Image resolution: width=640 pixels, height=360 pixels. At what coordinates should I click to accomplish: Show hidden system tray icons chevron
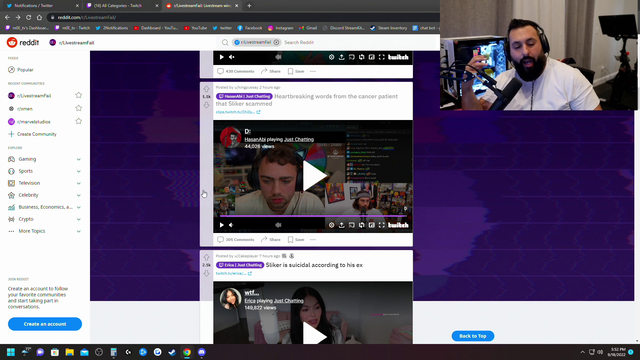[582, 352]
